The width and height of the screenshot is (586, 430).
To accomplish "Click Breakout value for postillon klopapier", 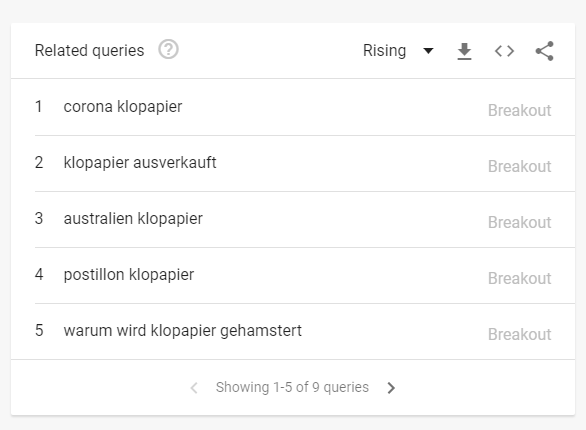I will click(x=519, y=279).
